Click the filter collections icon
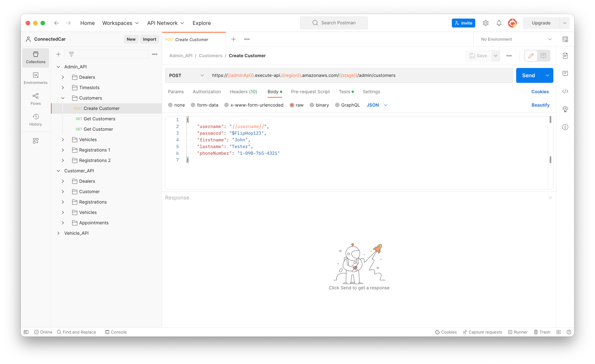Screen dimensions: 595x364 click(71, 54)
